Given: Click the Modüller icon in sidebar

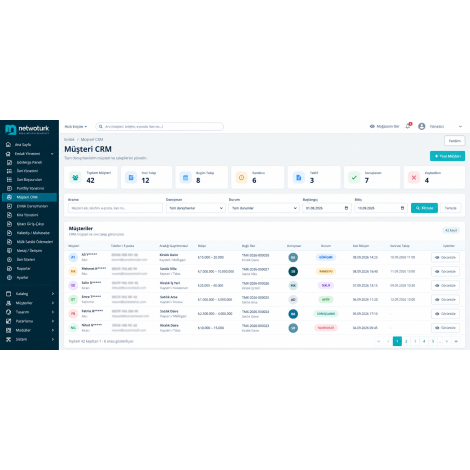Looking at the screenshot, I should tap(8, 330).
